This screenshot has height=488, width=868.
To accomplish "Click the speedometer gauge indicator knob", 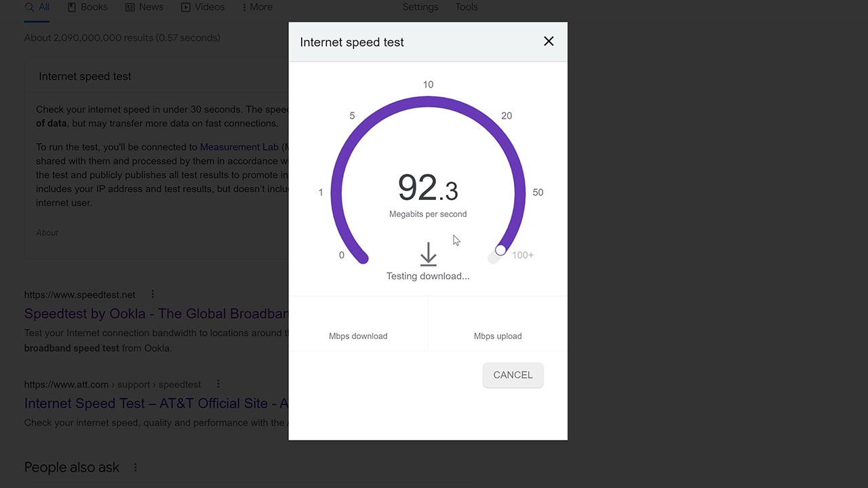I will [500, 250].
